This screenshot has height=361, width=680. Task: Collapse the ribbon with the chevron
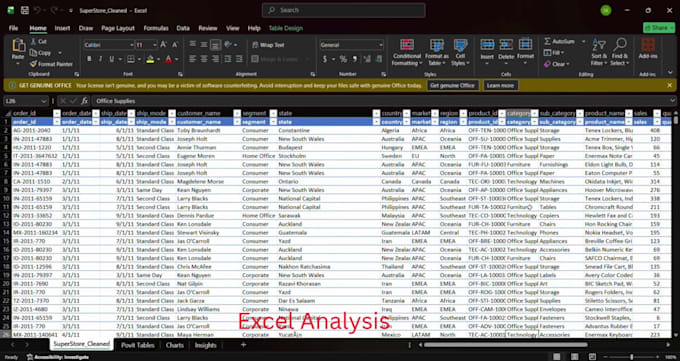671,73
